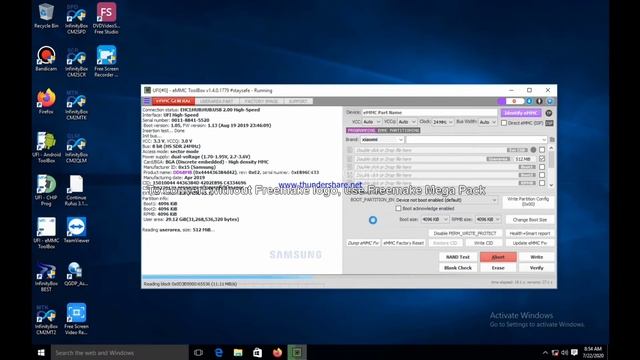Image resolution: width=640 pixels, height=360 pixels.
Task: Tick checkbox of first partition row
Action: tap(542, 150)
